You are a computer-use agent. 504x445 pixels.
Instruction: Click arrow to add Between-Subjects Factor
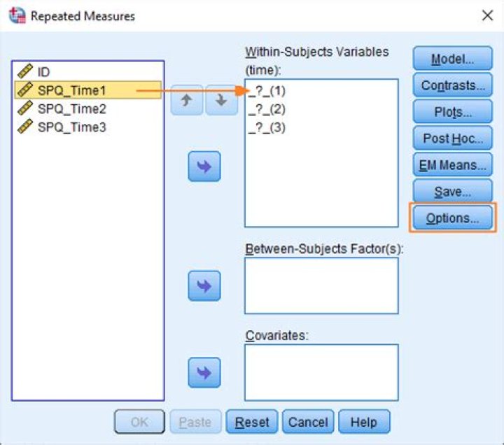204,285
